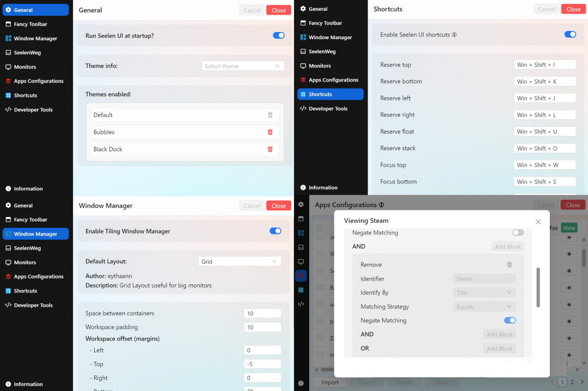The height and width of the screenshot is (391, 588).
Task: Click the gear icon in the collapsed sidebar
Action: click(x=301, y=204)
